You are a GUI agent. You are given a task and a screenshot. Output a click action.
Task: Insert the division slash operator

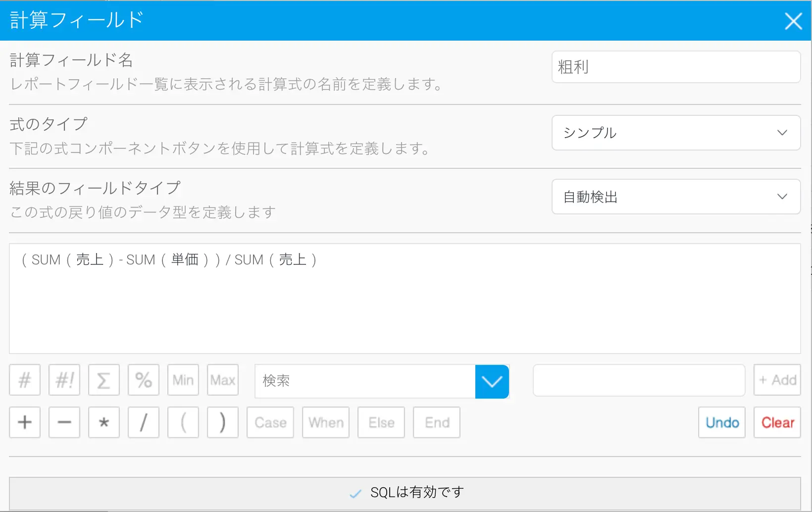click(x=144, y=422)
